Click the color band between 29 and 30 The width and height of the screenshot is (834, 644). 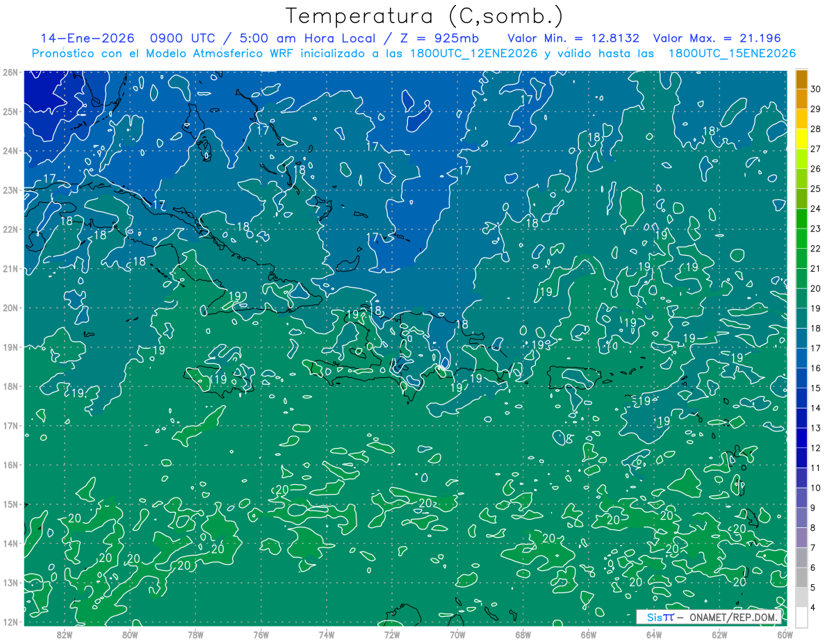pyautogui.click(x=801, y=99)
